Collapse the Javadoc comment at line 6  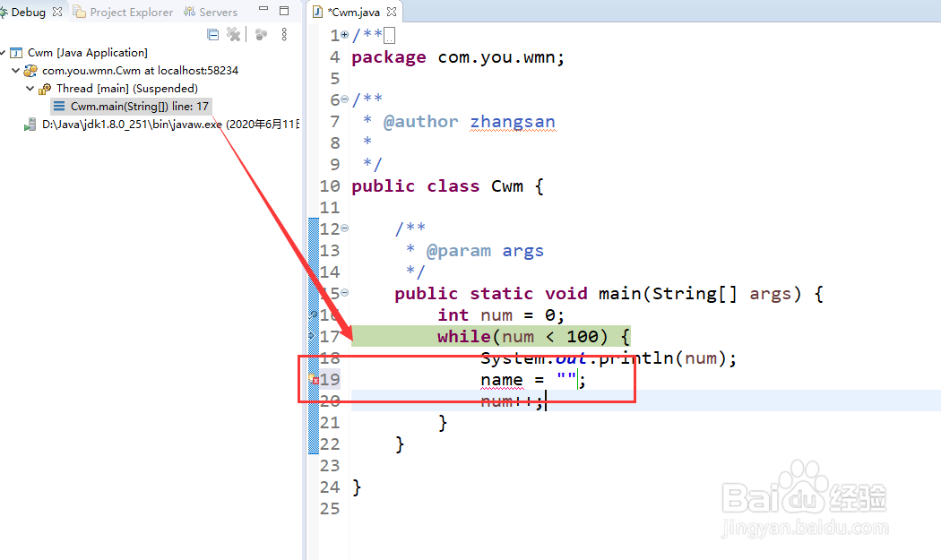pyautogui.click(x=344, y=99)
